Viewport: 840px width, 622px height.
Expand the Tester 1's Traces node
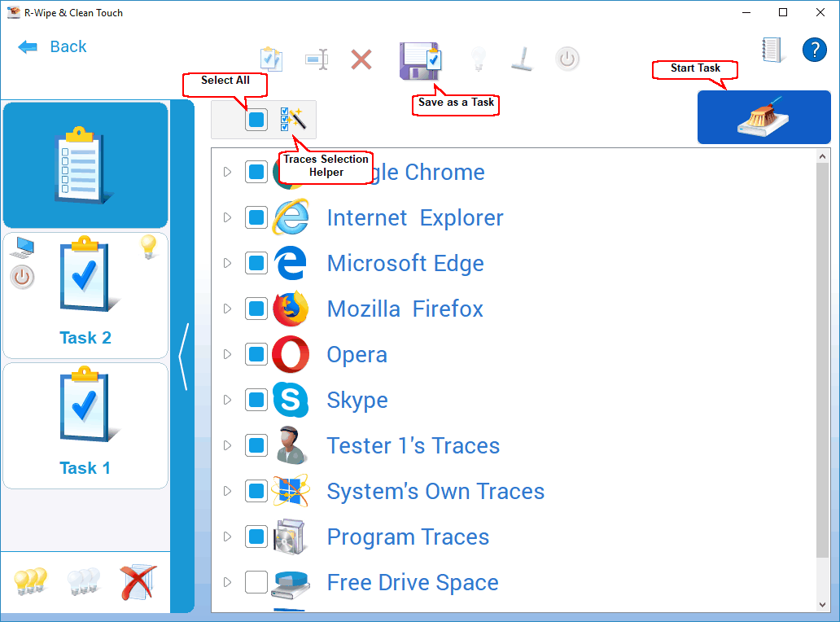[x=228, y=445]
